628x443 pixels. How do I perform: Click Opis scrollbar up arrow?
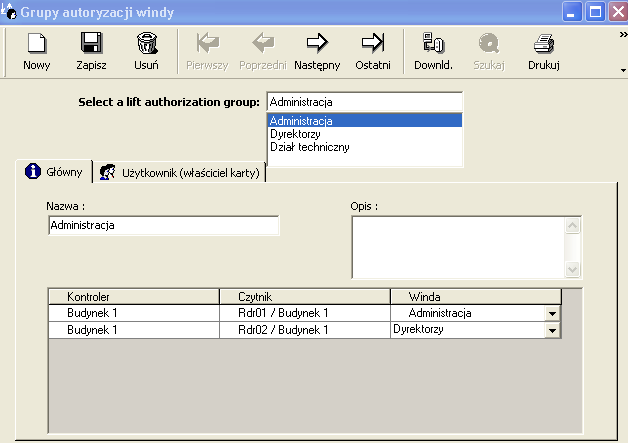click(573, 226)
